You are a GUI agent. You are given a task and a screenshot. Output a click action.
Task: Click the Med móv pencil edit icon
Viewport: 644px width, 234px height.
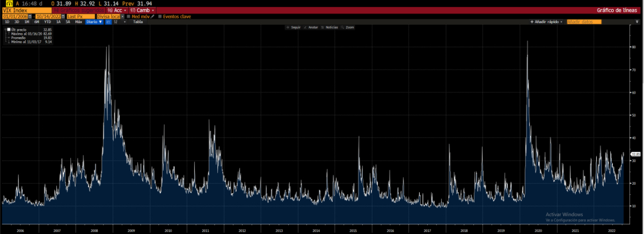click(153, 17)
